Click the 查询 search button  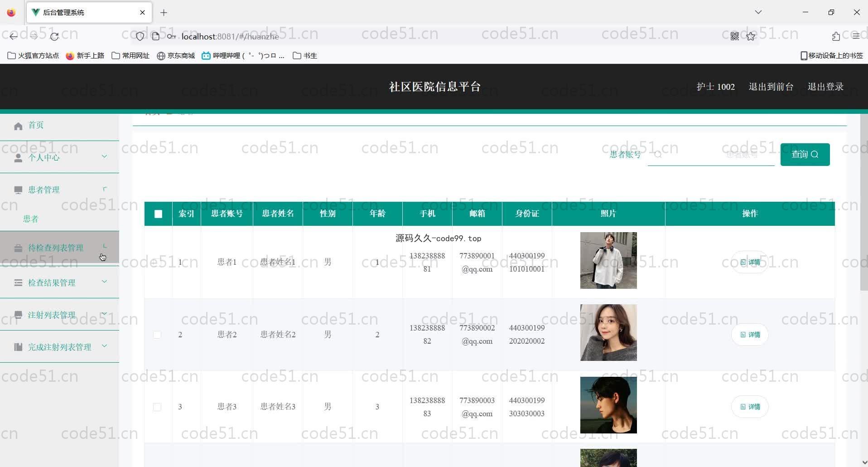(x=805, y=155)
